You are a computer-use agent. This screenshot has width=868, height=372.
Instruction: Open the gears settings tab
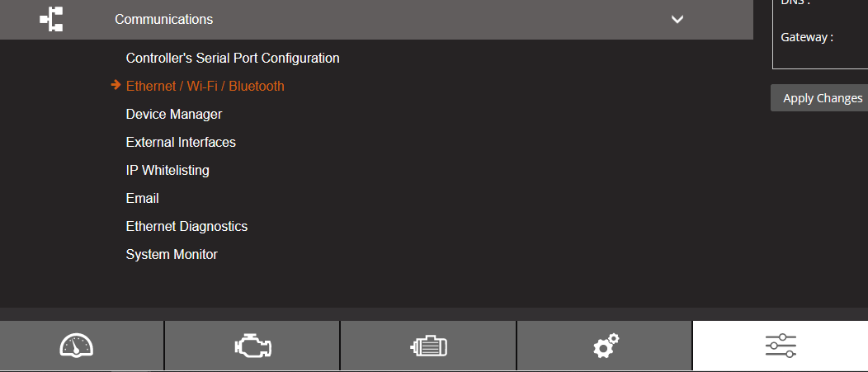click(x=606, y=346)
